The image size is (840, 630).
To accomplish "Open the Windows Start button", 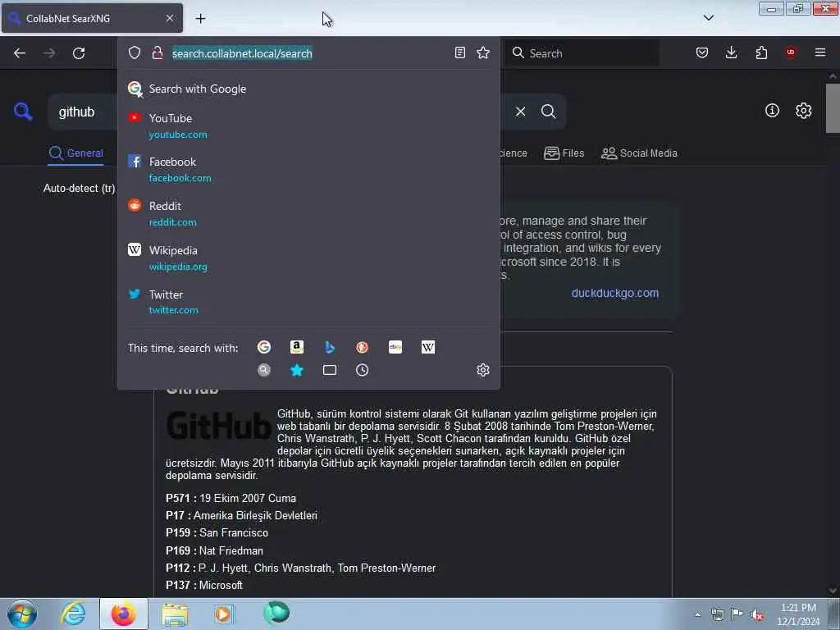I will [22, 614].
